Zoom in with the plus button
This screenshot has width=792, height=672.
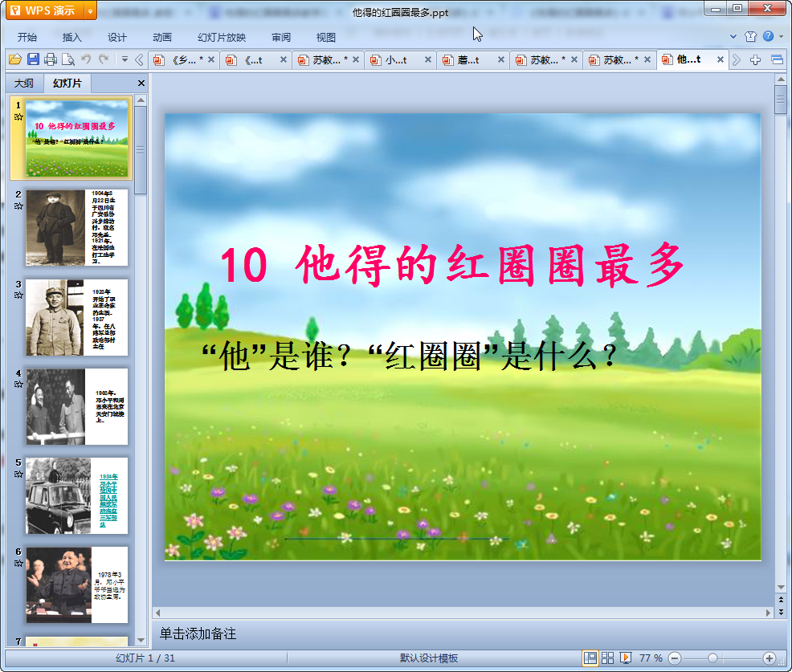click(x=770, y=658)
